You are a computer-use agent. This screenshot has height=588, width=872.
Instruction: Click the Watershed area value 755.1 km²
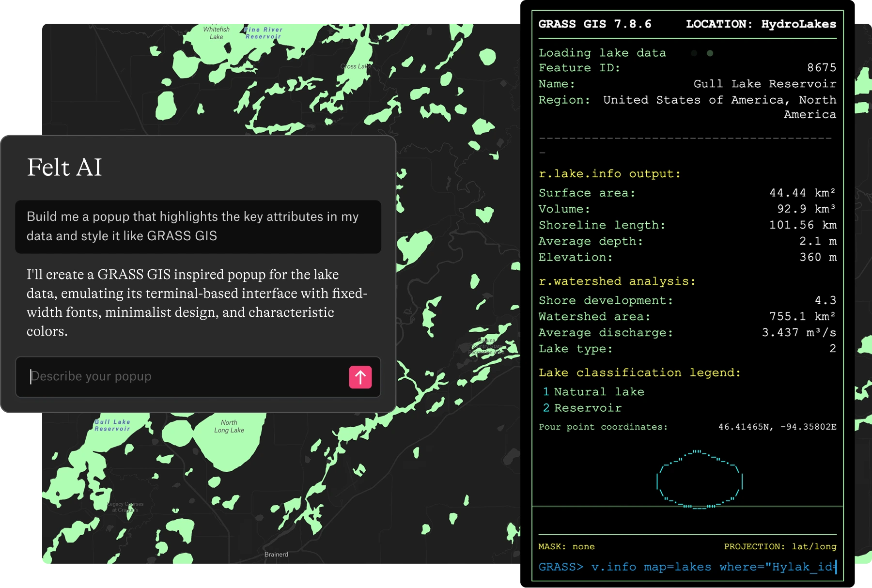pos(802,316)
